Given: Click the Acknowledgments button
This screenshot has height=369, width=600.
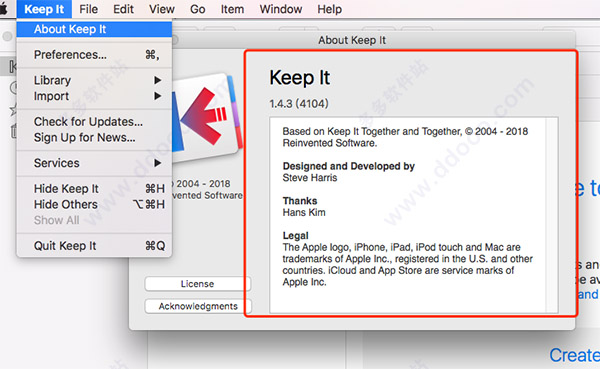Looking at the screenshot, I should (x=198, y=306).
